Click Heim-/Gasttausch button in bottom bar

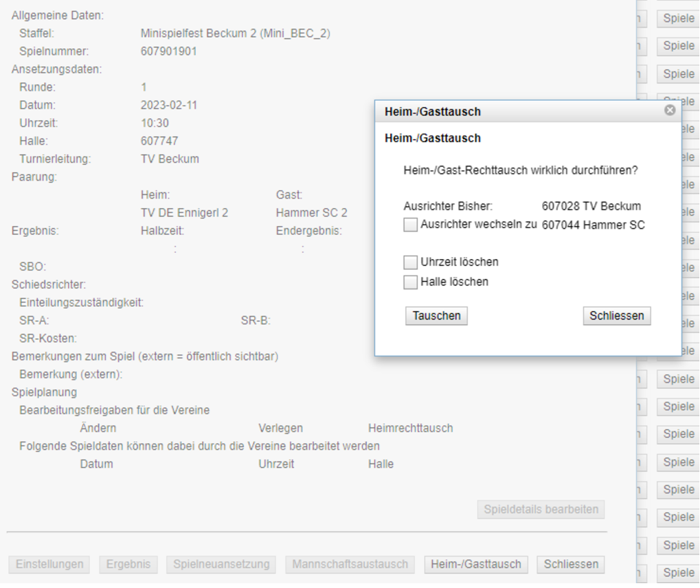tap(475, 565)
